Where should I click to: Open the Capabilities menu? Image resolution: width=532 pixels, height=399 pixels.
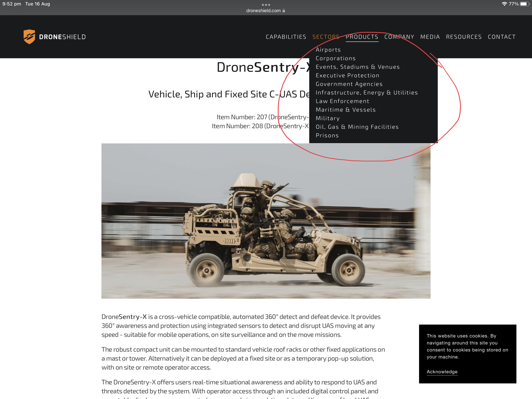(286, 37)
